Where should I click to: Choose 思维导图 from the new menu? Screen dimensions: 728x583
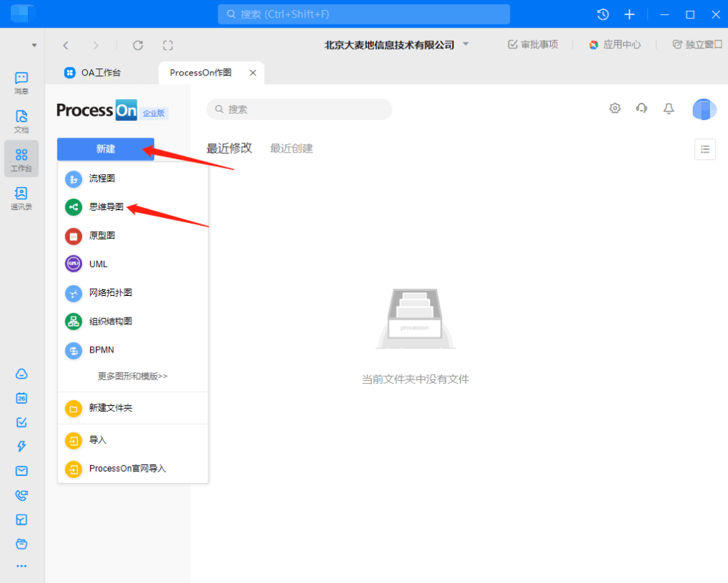tap(132, 207)
